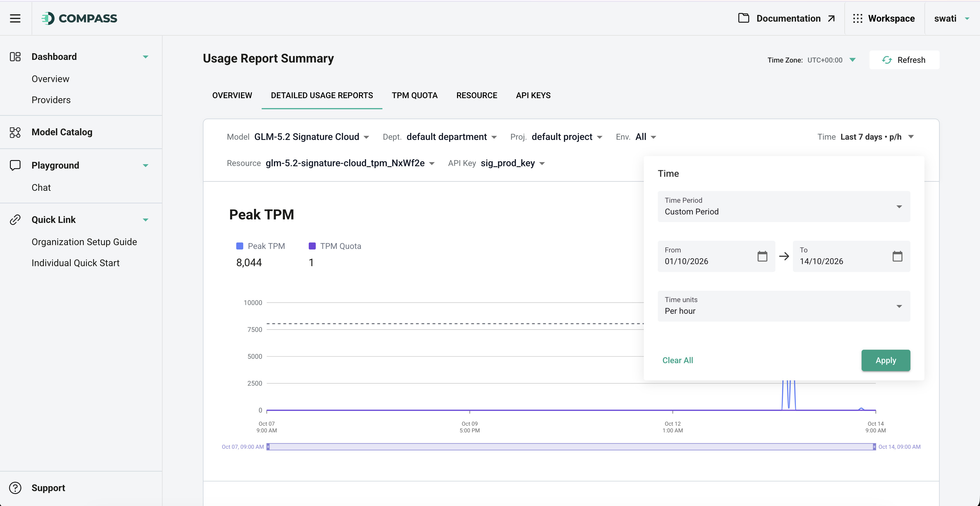Click the chart range slider left handle
This screenshot has width=980, height=506.
click(268, 447)
